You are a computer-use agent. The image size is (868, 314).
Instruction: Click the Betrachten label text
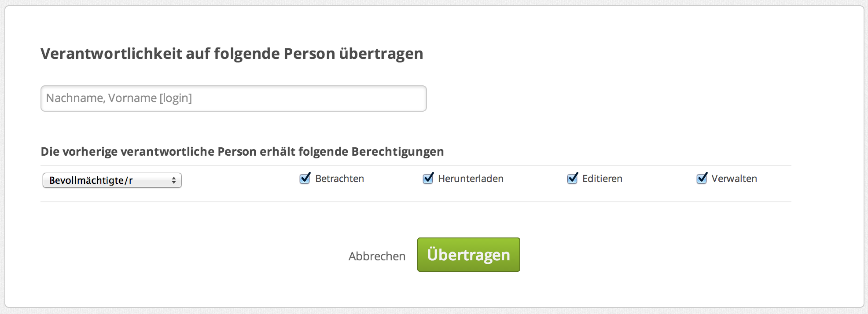[339, 179]
